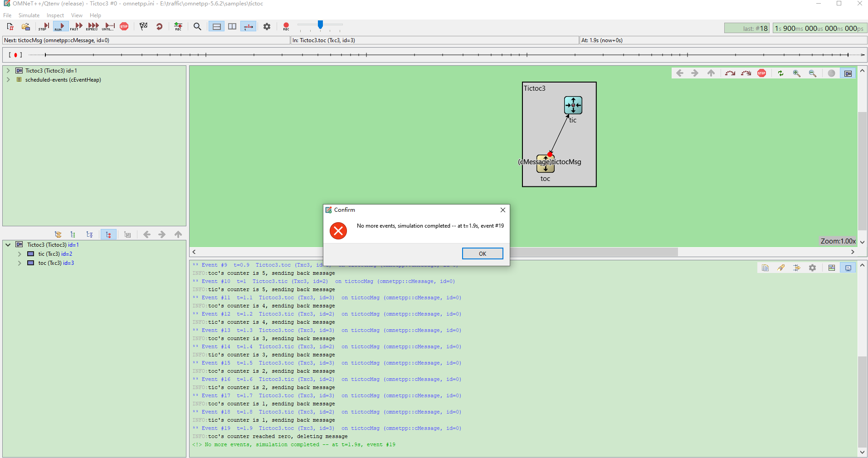Click the canvas STOP icon

tap(762, 73)
